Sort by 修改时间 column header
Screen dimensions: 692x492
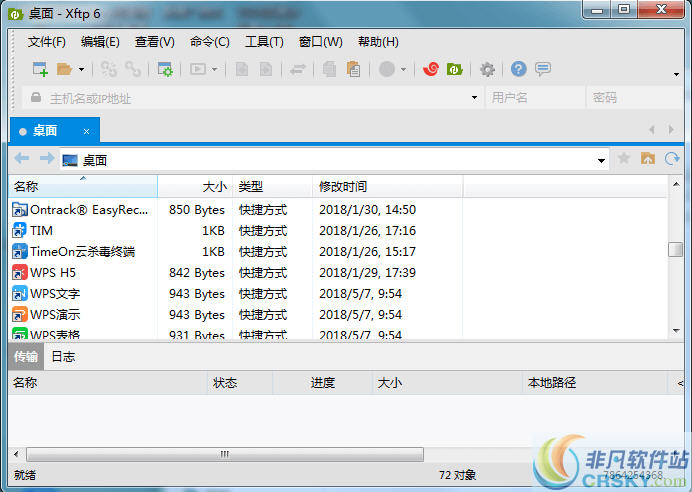[x=387, y=186]
